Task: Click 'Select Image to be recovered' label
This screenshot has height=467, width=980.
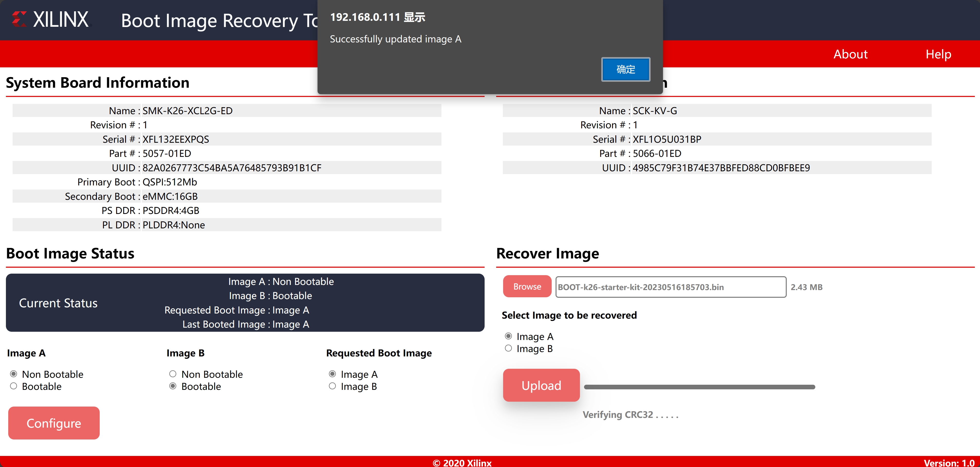Action: (569, 315)
